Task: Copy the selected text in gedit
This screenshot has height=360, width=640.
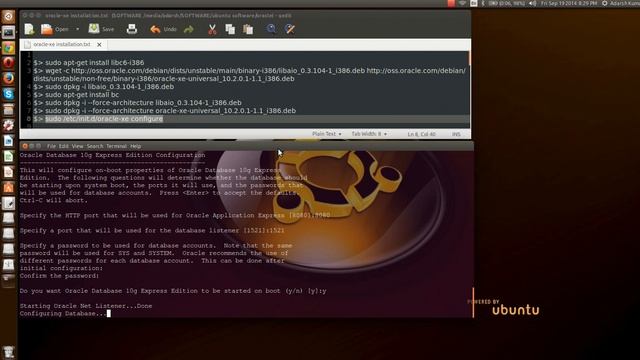Action: coord(230,29)
